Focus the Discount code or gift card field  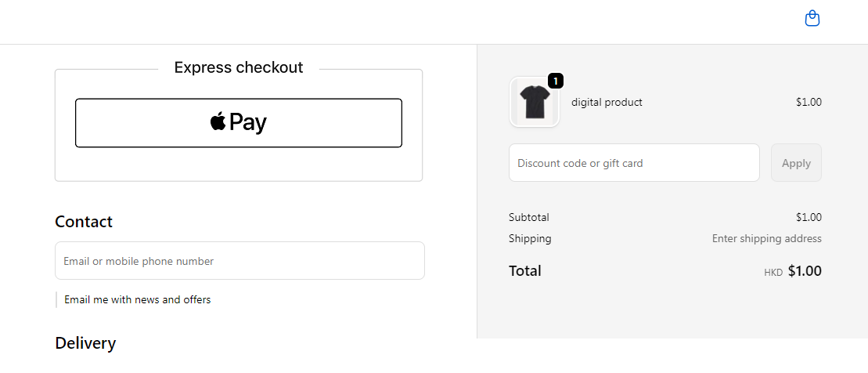pyautogui.click(x=634, y=163)
